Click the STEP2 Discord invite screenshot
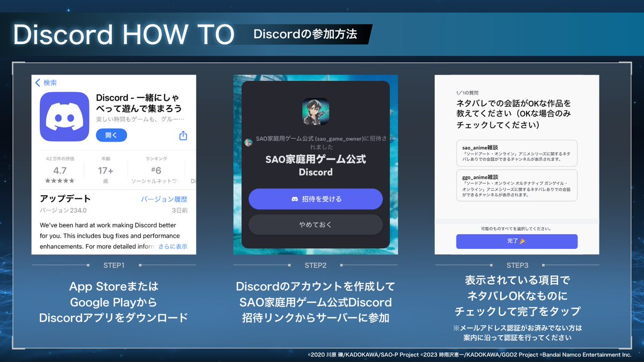The width and height of the screenshot is (644, 362). (316, 164)
